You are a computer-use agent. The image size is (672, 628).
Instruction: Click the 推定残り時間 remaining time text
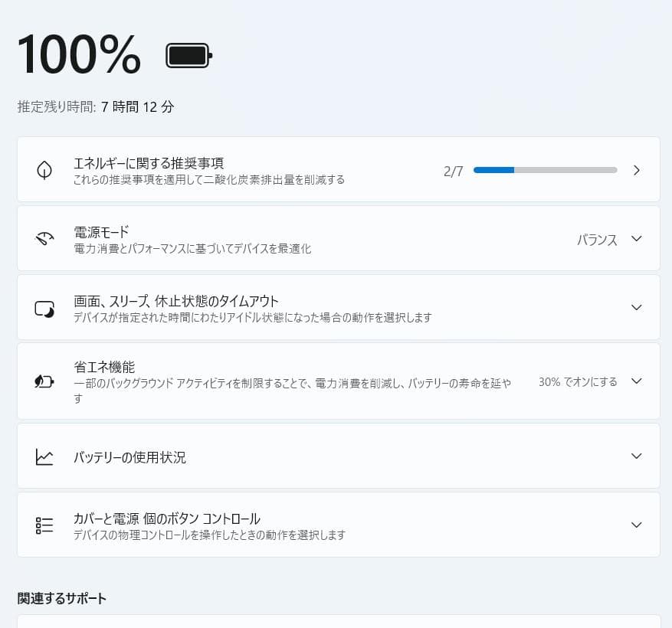(x=94, y=106)
